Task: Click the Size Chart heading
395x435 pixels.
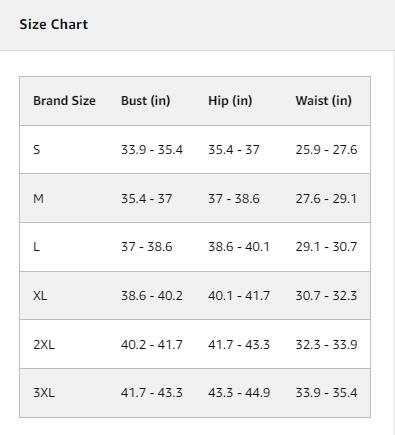Action: pos(54,24)
